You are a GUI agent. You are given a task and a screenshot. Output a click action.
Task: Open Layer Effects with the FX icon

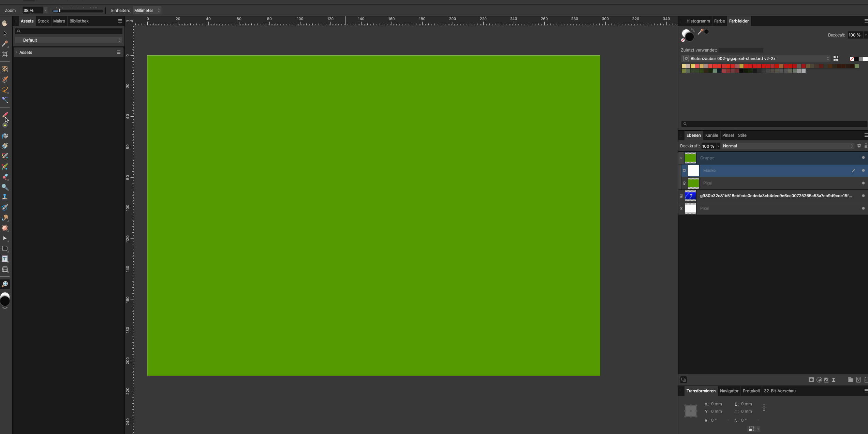pyautogui.click(x=826, y=380)
